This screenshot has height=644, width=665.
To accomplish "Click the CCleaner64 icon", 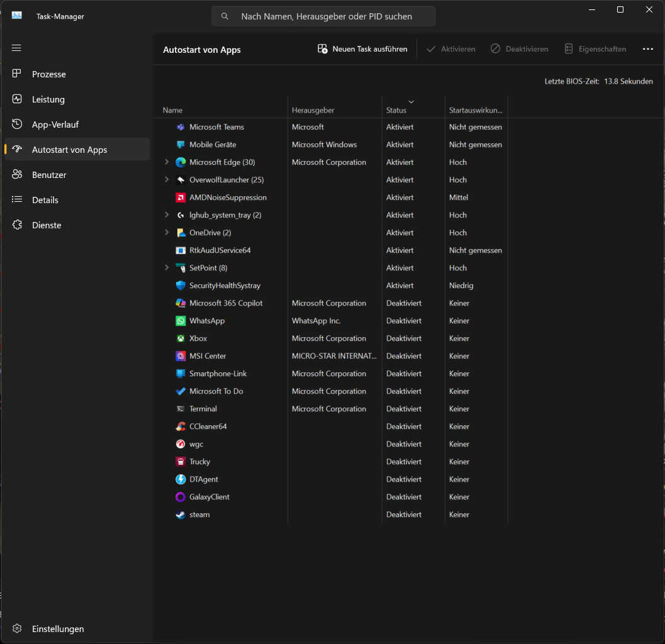I will (181, 426).
